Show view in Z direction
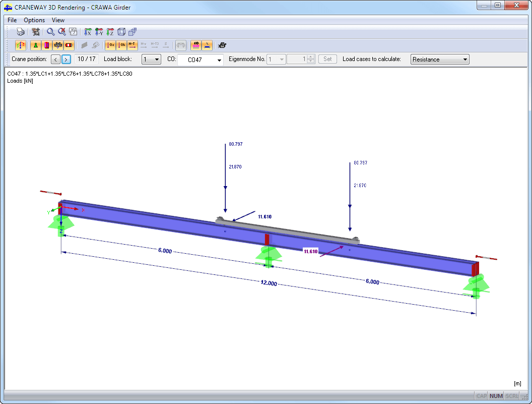 [110, 32]
